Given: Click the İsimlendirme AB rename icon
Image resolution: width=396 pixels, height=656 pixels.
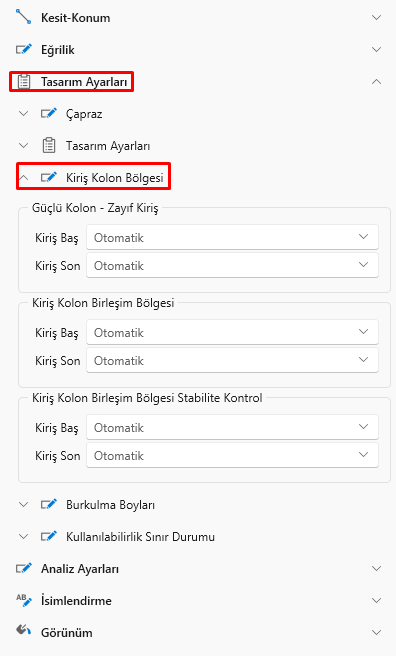Looking at the screenshot, I should (24, 600).
